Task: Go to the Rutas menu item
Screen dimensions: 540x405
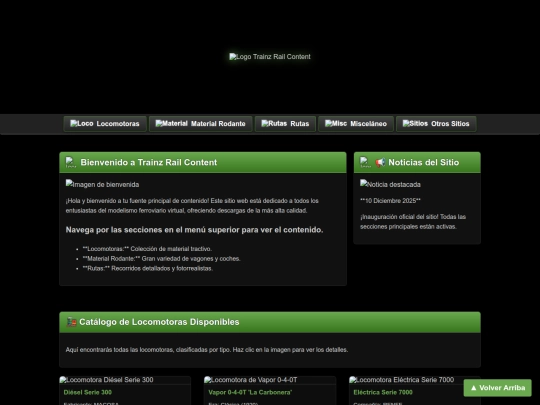Action: (285, 124)
